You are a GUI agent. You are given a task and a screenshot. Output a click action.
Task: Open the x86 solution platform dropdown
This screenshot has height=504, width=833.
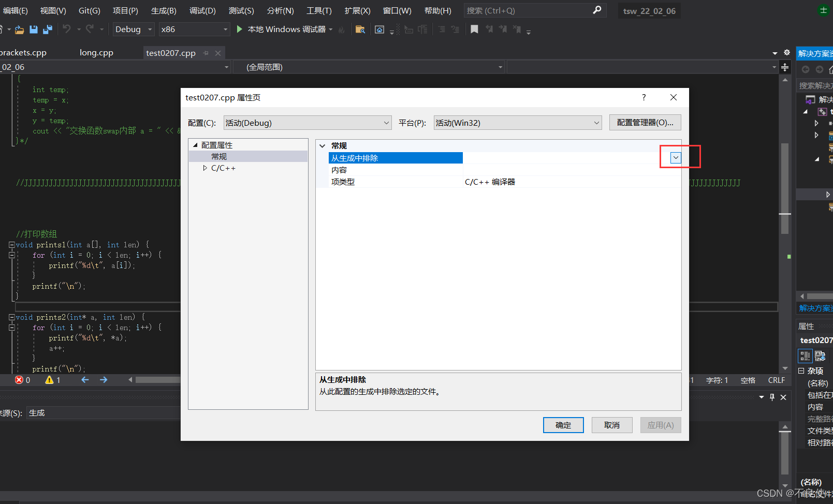click(x=194, y=29)
